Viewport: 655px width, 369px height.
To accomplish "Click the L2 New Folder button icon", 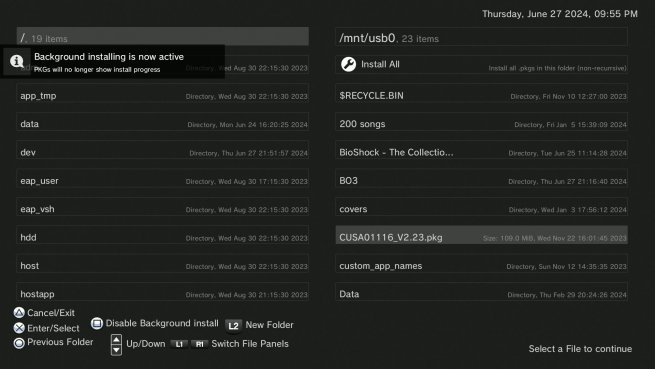I will [x=234, y=326].
